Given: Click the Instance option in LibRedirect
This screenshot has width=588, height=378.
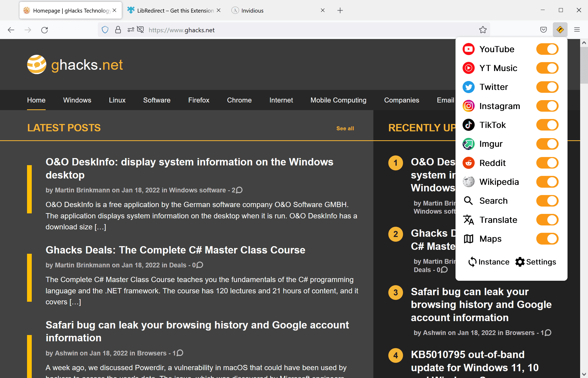Looking at the screenshot, I should point(488,262).
